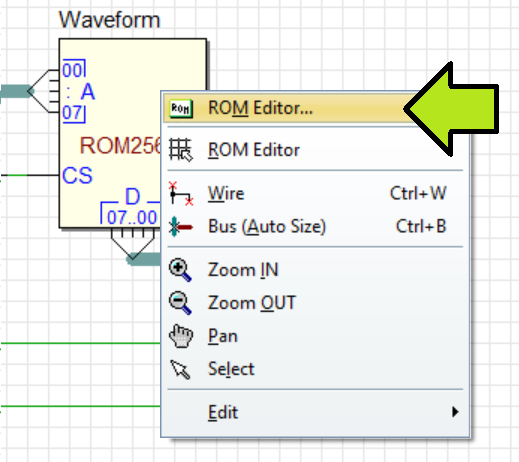Click the ROM chip icon in menu
The height and width of the screenshot is (462, 519).
click(x=181, y=108)
